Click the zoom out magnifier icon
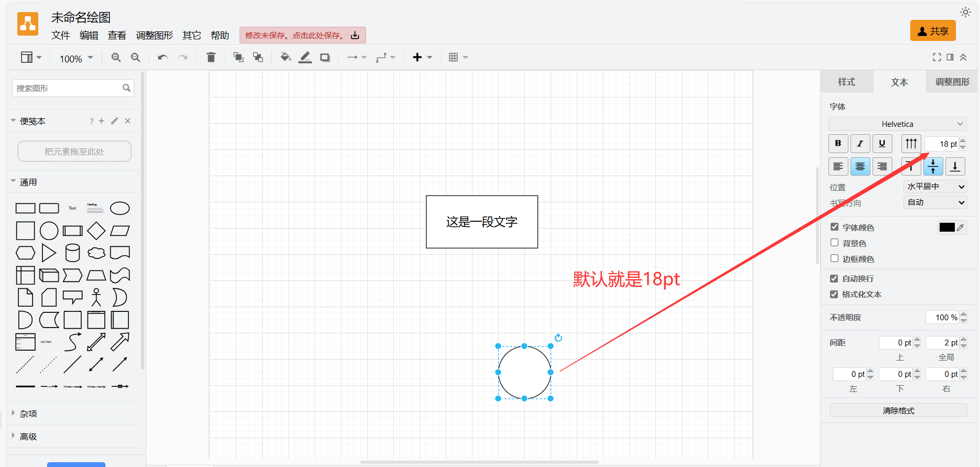 coord(135,58)
